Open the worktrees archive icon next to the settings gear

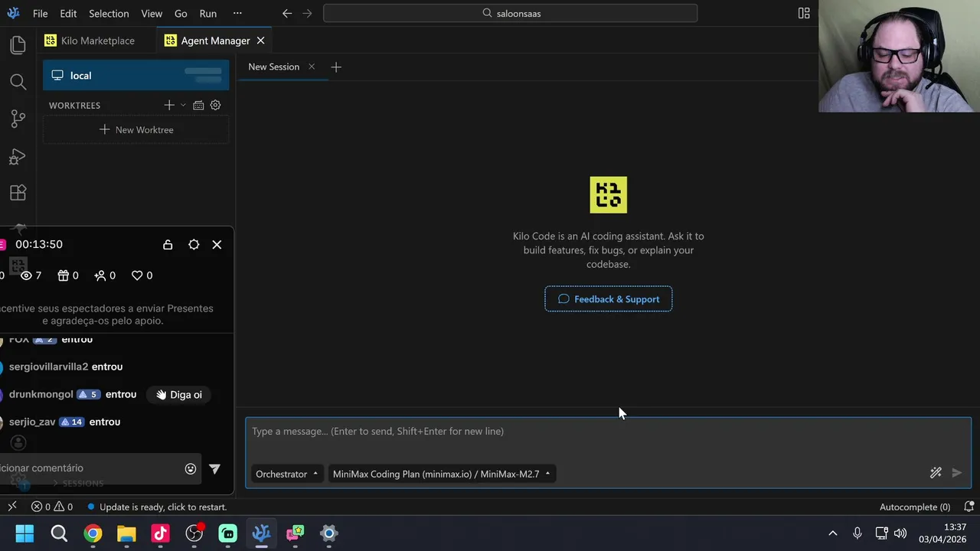click(198, 105)
